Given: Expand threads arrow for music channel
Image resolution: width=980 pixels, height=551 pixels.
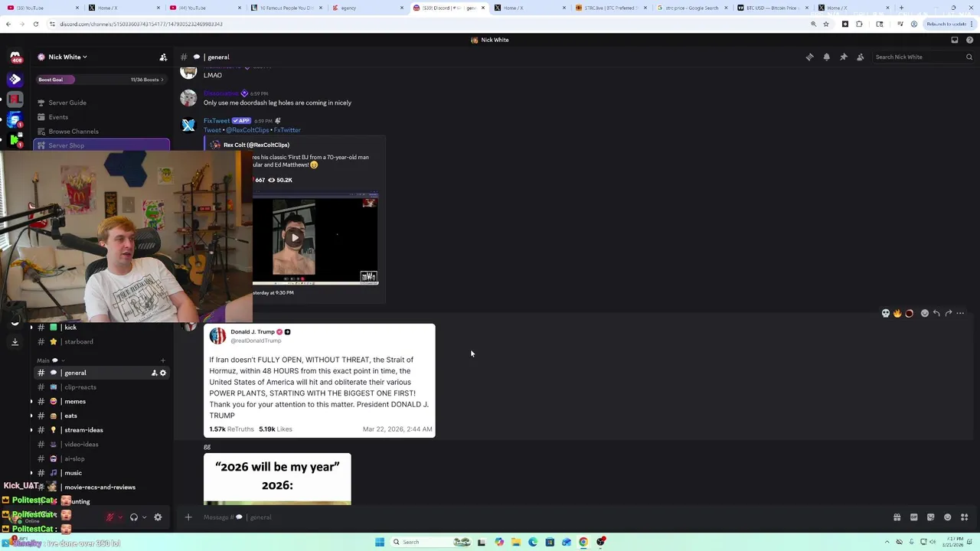Looking at the screenshot, I should point(31,473).
